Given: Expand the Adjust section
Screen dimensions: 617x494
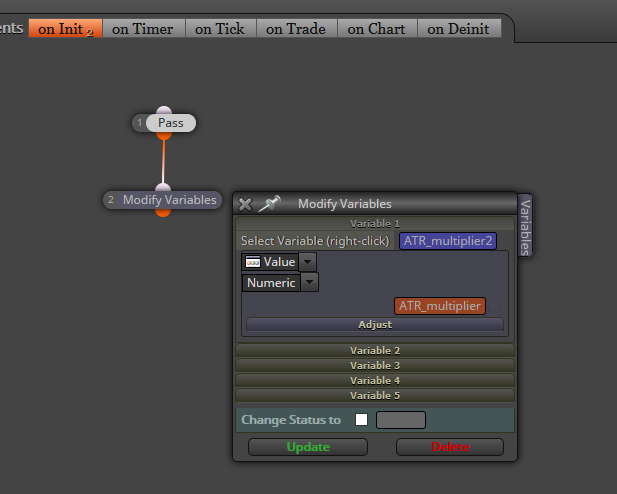Looking at the screenshot, I should coord(375,324).
